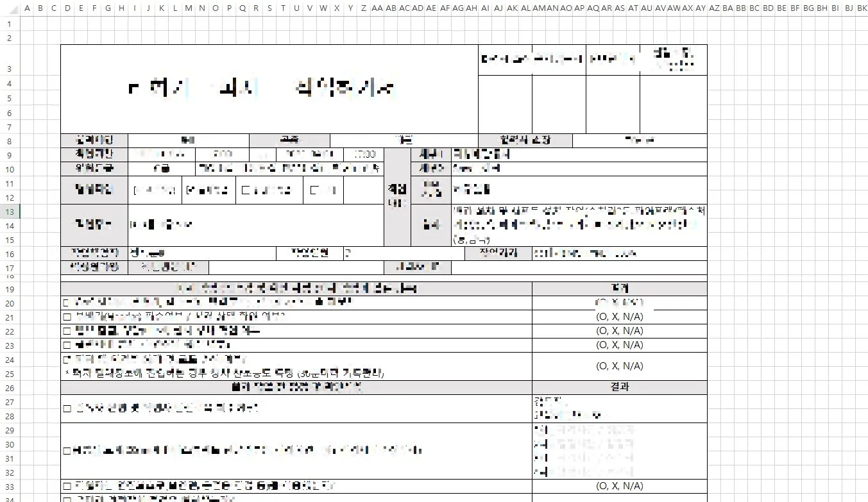The width and height of the screenshot is (868, 502).
Task: Select the (O, X, N/A) cell spanning rows 24-25
Action: (619, 366)
